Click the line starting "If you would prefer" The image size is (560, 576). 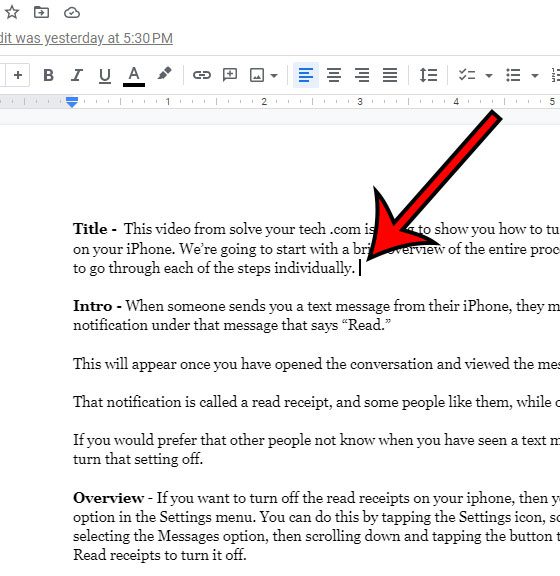tap(316, 440)
